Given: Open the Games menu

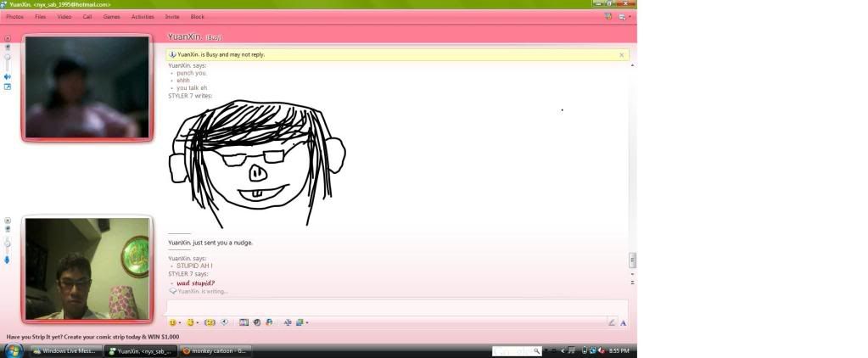Looking at the screenshot, I should coord(111,17).
